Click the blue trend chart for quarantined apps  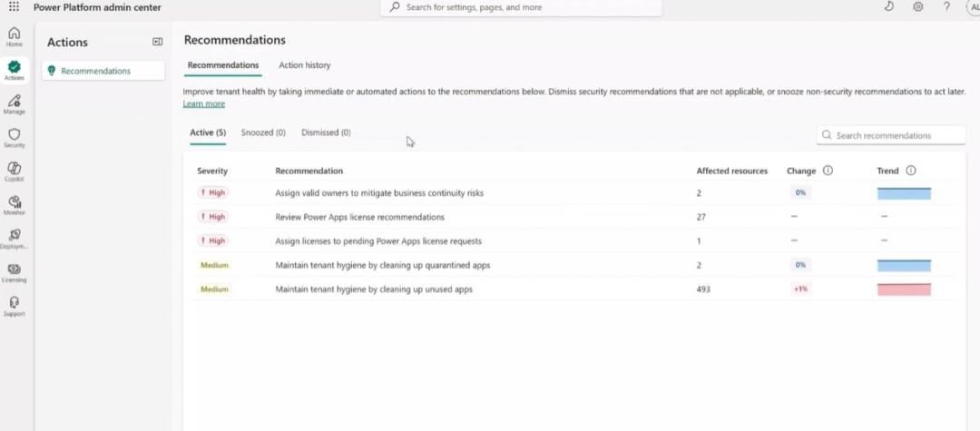pyautogui.click(x=904, y=266)
